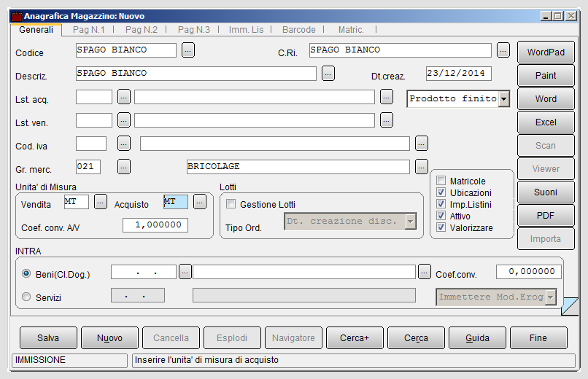Switch to the Imm. Lis tab

click(x=247, y=30)
